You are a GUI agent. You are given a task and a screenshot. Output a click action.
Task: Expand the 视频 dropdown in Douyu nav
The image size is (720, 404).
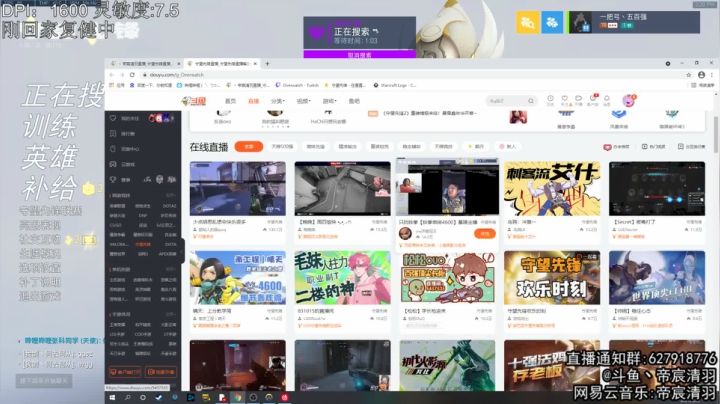(x=304, y=101)
